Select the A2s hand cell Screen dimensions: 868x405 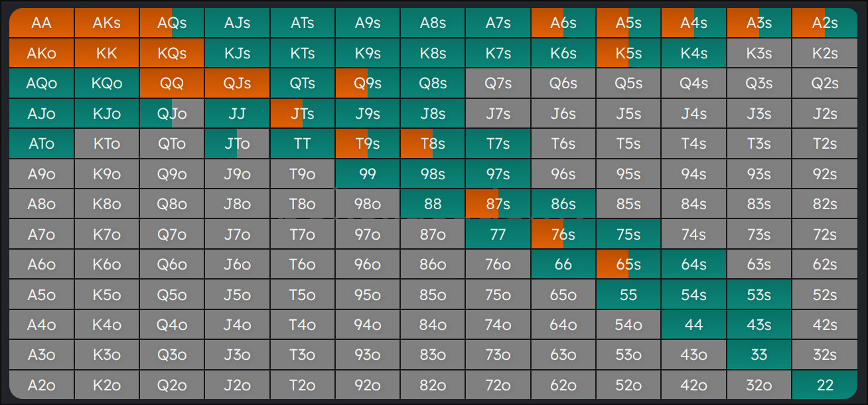[x=825, y=23]
